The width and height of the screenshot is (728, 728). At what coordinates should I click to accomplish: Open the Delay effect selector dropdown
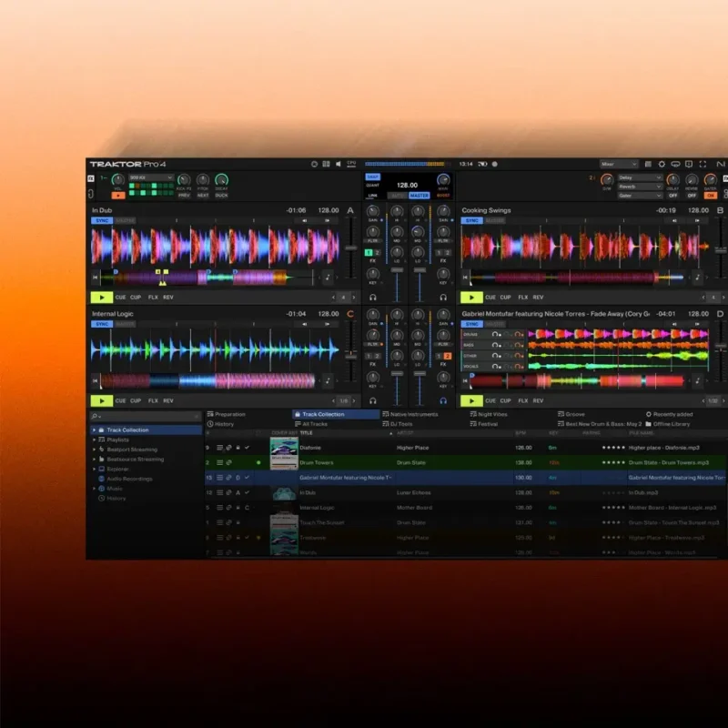coord(640,177)
